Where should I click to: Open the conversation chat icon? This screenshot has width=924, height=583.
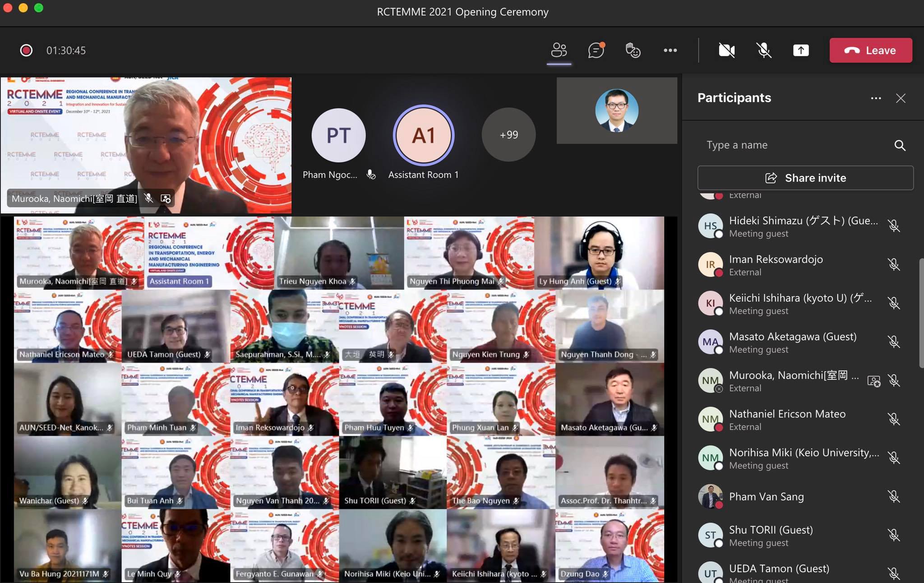click(596, 50)
